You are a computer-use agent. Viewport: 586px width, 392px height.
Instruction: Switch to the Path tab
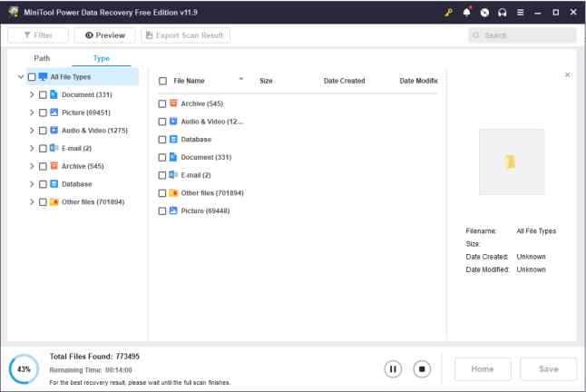[x=42, y=58]
